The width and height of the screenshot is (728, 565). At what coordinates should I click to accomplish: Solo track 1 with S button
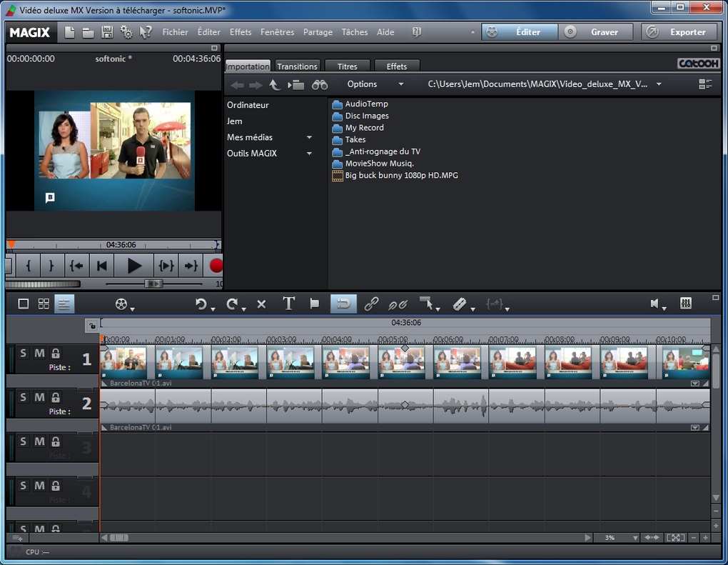[24, 353]
